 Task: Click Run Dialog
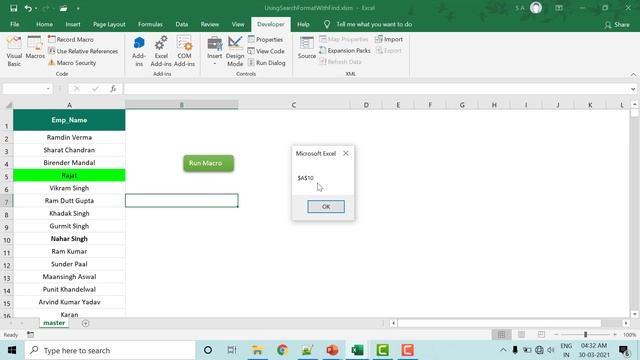(x=267, y=63)
